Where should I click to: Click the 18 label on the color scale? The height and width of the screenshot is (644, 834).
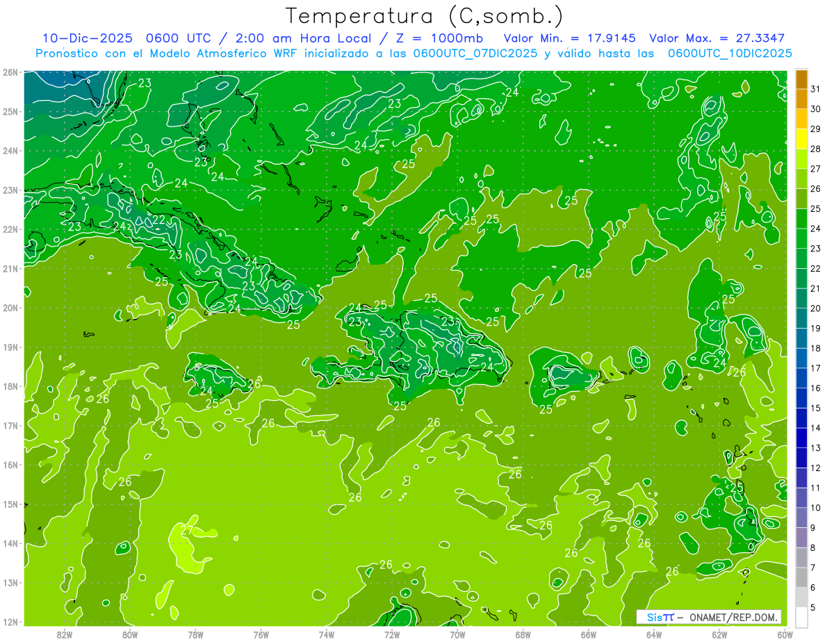(816, 348)
